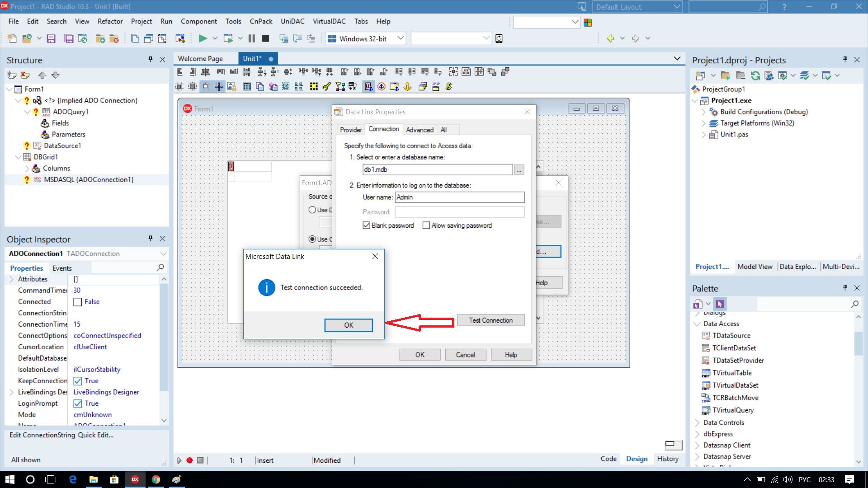Click the Save All toolbar icon
This screenshot has height=488, width=868.
(69, 38)
